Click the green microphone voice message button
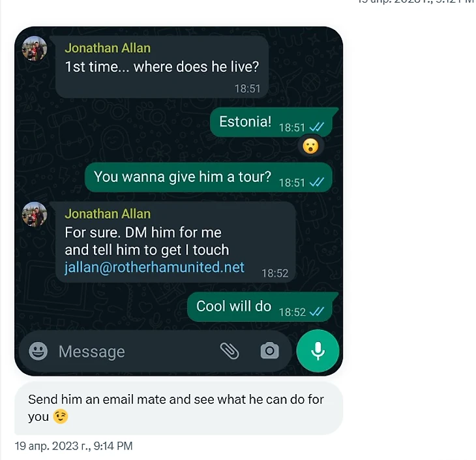 318,351
